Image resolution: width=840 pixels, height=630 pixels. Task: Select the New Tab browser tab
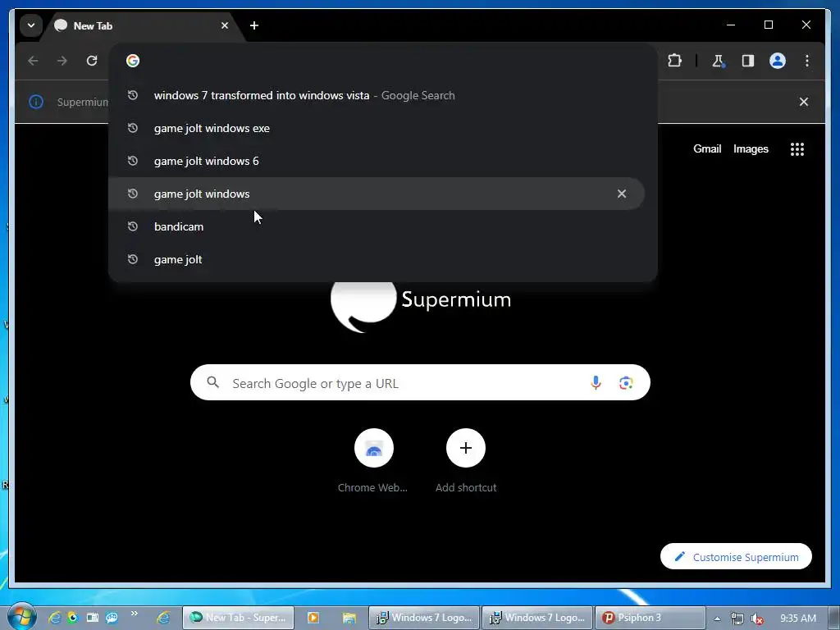(x=144, y=25)
